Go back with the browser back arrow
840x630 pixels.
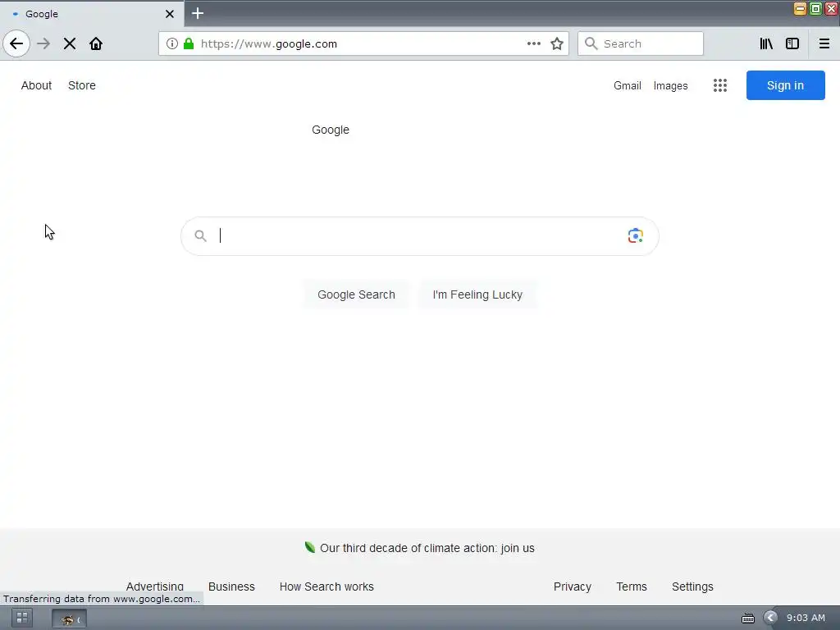[x=16, y=43]
